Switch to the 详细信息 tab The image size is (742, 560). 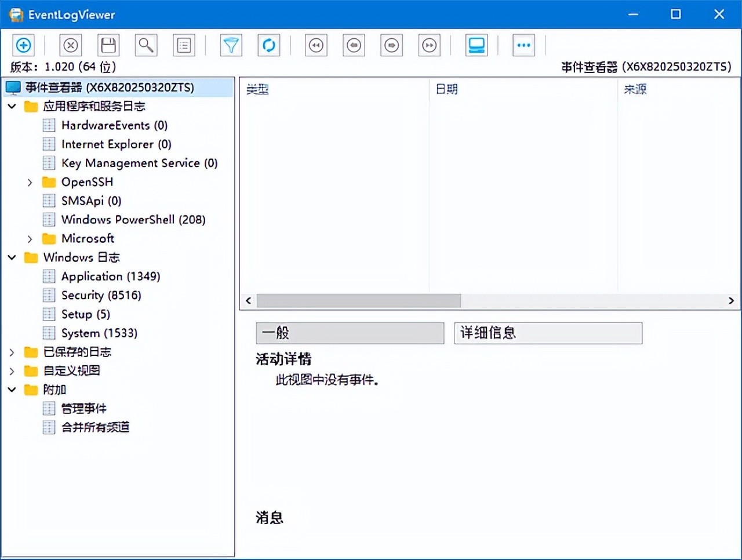point(548,333)
